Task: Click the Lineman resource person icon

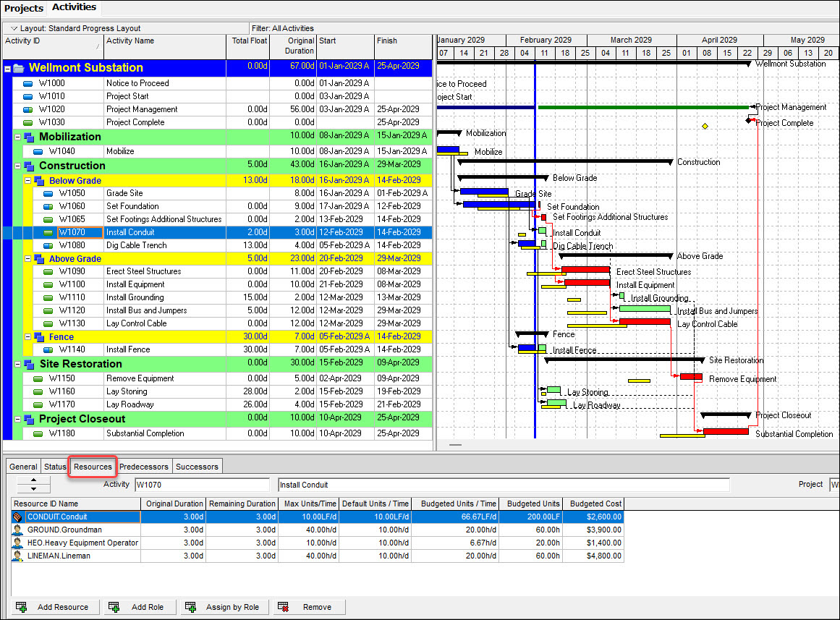Action: (17, 556)
